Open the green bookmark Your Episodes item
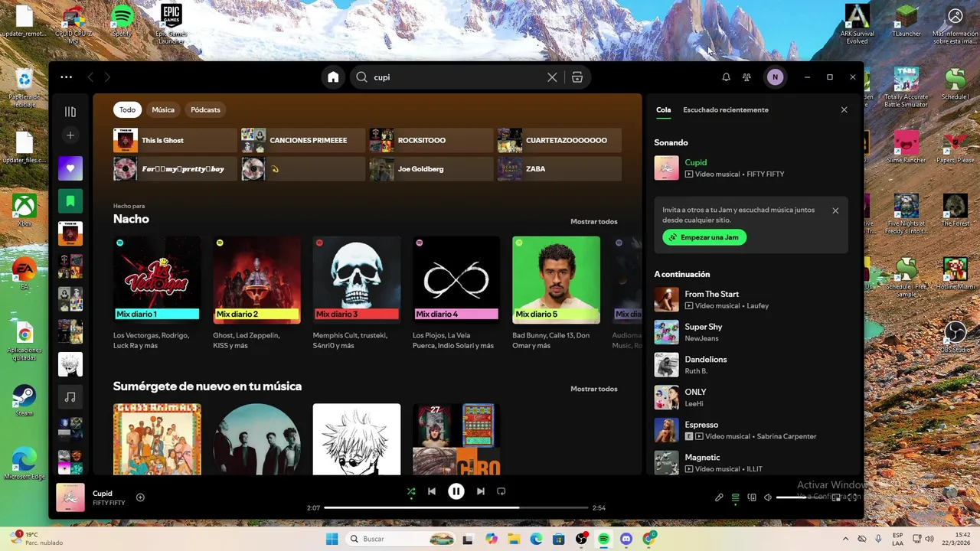This screenshot has width=980, height=551. point(70,201)
